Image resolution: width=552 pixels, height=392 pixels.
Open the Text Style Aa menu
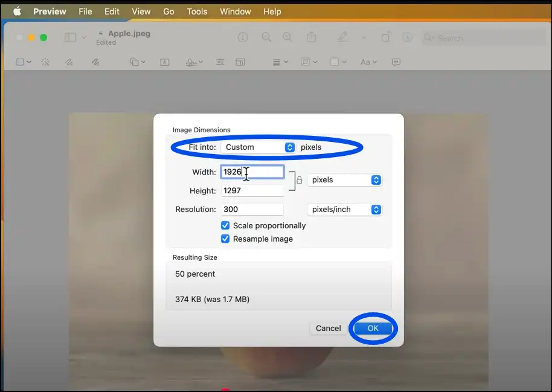click(x=368, y=62)
